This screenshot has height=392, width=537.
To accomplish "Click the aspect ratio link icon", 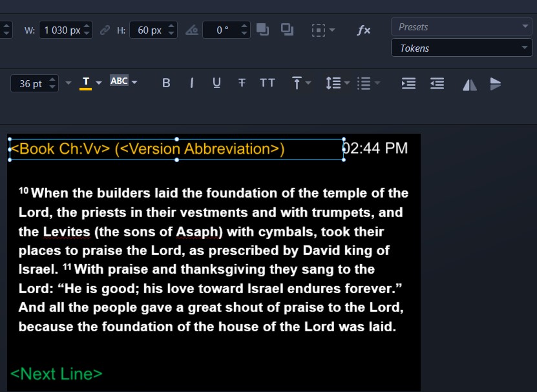I will [105, 30].
